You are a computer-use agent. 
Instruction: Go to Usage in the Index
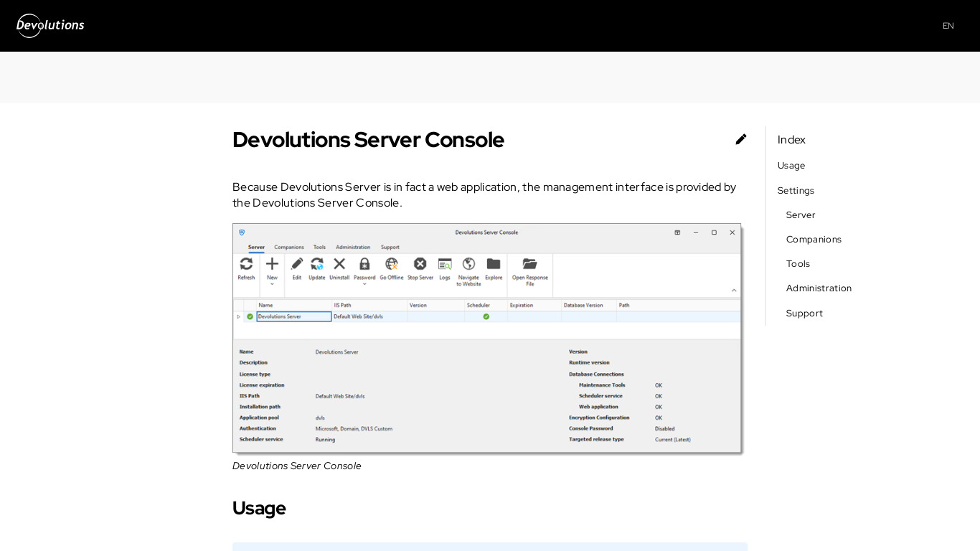point(791,166)
